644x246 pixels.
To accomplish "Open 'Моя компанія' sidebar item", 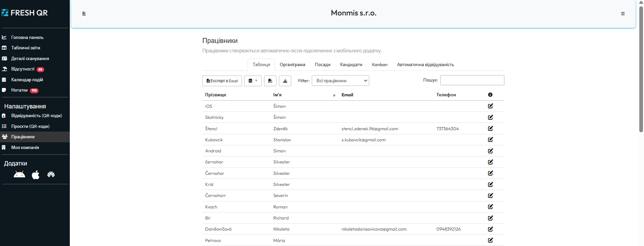I will [25, 148].
